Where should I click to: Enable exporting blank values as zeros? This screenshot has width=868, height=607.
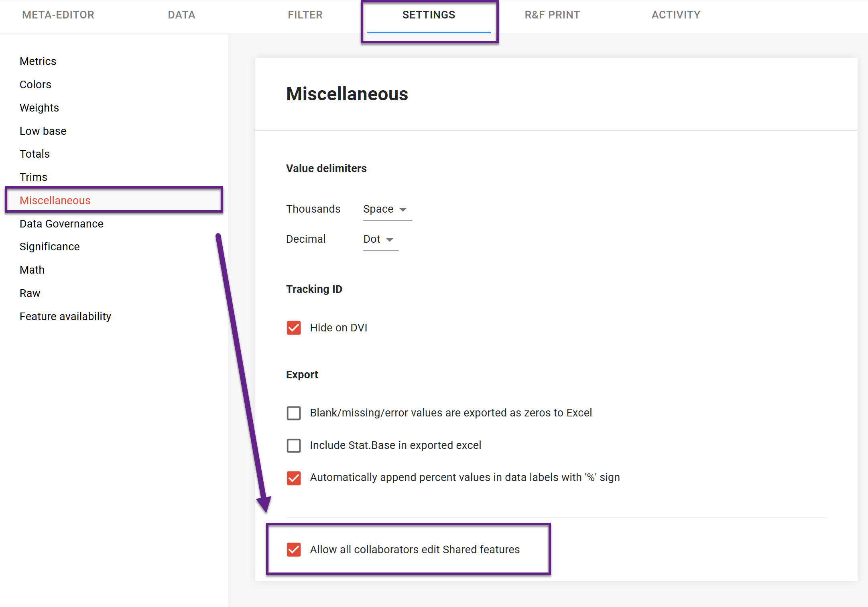point(294,413)
